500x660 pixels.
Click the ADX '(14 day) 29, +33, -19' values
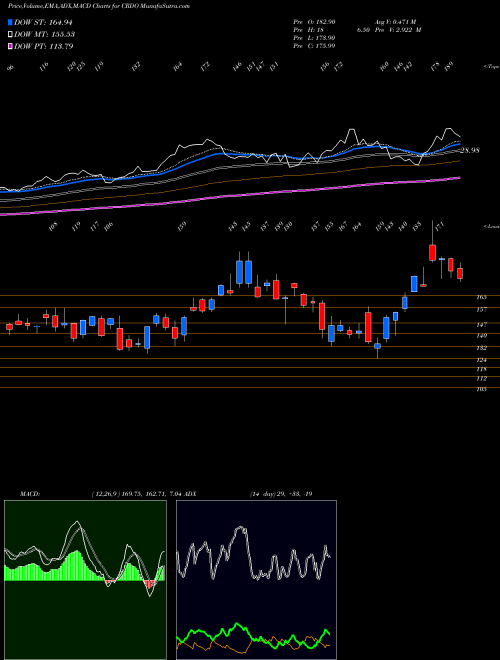click(281, 494)
